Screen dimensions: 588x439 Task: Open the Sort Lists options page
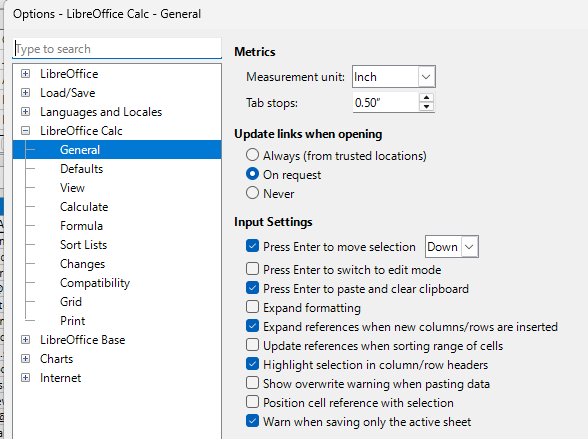(83, 245)
